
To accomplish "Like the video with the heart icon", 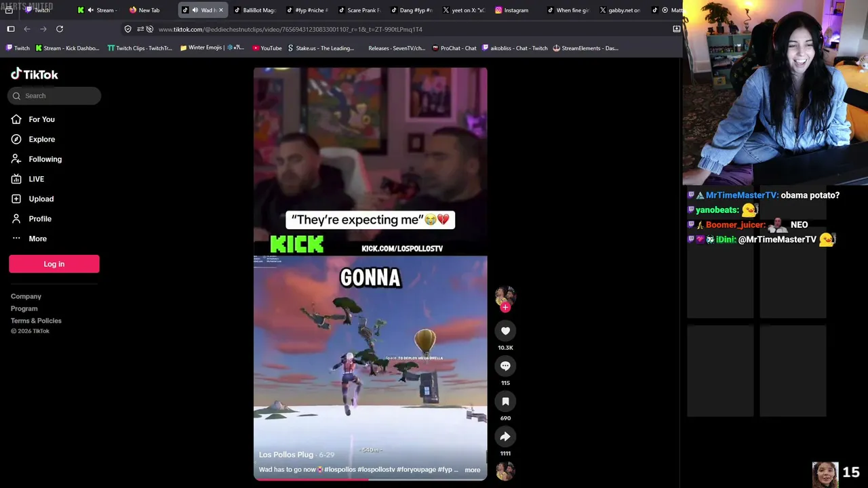I will click(x=505, y=331).
